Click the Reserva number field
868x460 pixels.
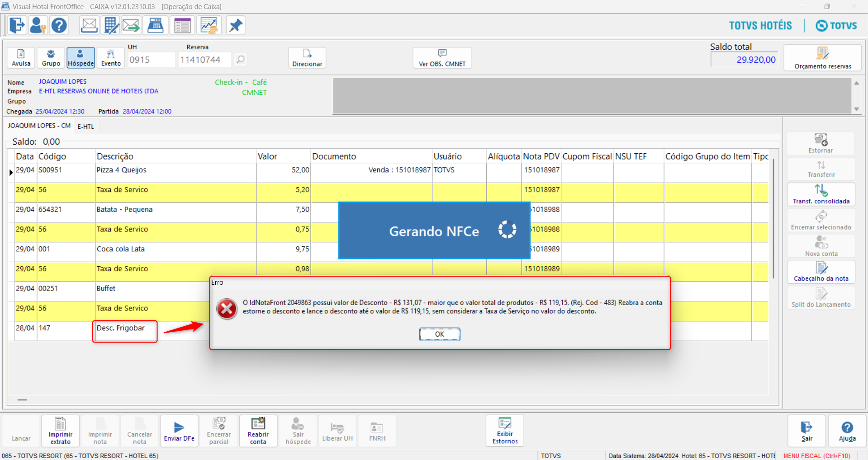pos(205,60)
